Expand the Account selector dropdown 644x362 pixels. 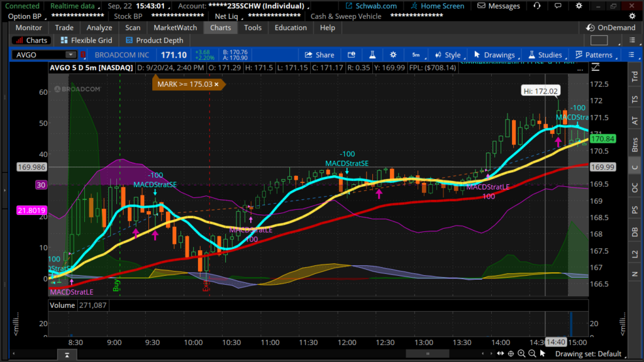243,6
